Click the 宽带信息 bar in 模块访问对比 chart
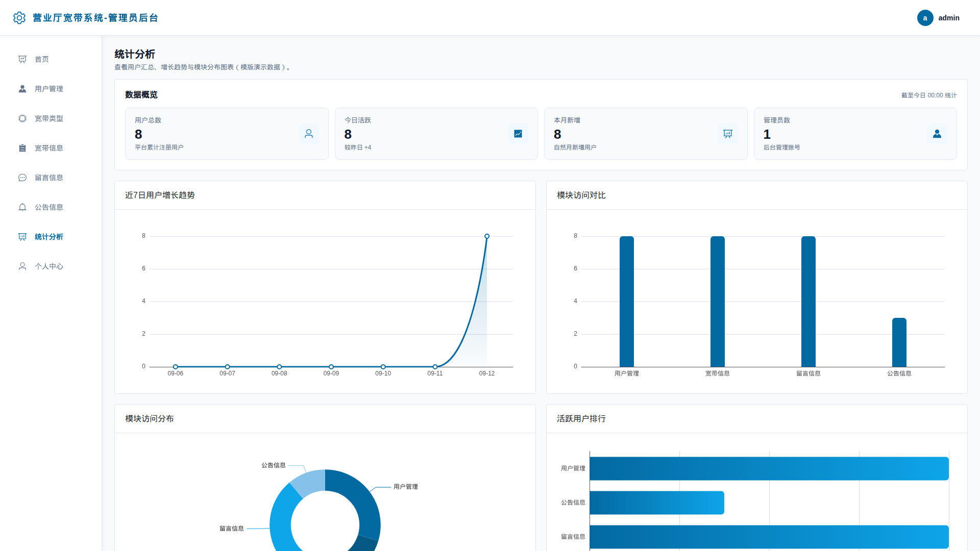Viewport: 980px width, 551px height. [718, 302]
